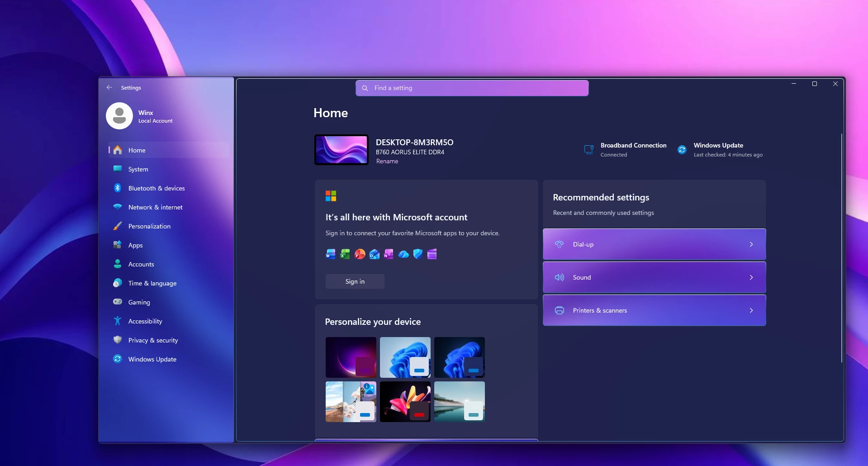Image resolution: width=868 pixels, height=466 pixels.
Task: Go to Accounts section
Action: pos(168,264)
